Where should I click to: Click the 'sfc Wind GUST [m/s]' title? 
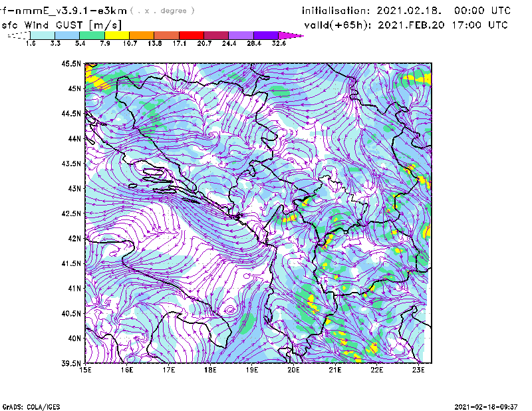61,25
